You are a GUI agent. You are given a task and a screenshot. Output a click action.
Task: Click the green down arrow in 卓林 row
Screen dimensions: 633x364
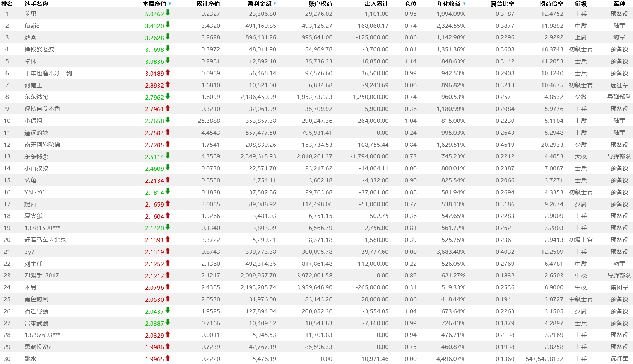click(x=168, y=61)
